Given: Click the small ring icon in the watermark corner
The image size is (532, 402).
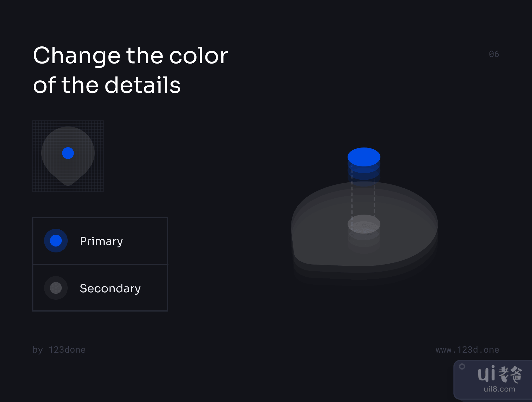Looking at the screenshot, I should click(462, 367).
